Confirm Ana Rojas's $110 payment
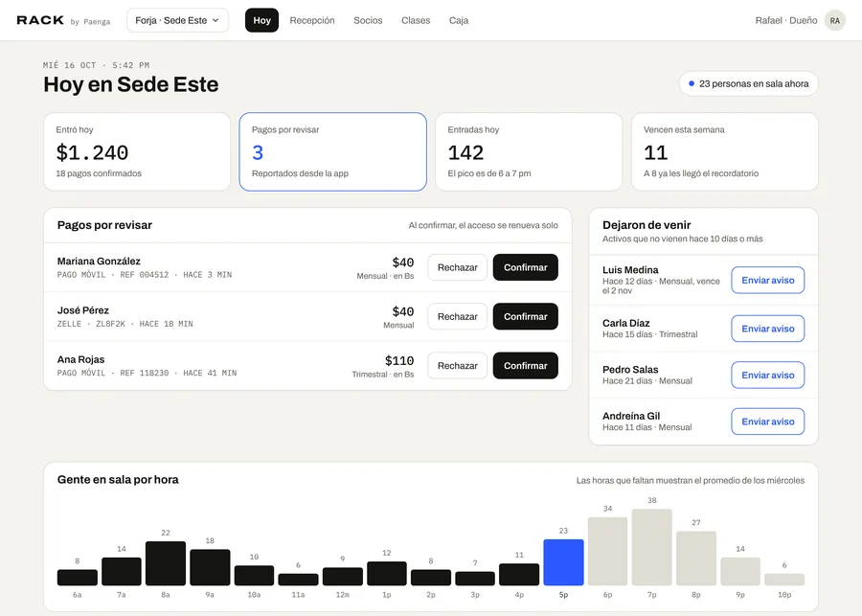 pos(525,366)
